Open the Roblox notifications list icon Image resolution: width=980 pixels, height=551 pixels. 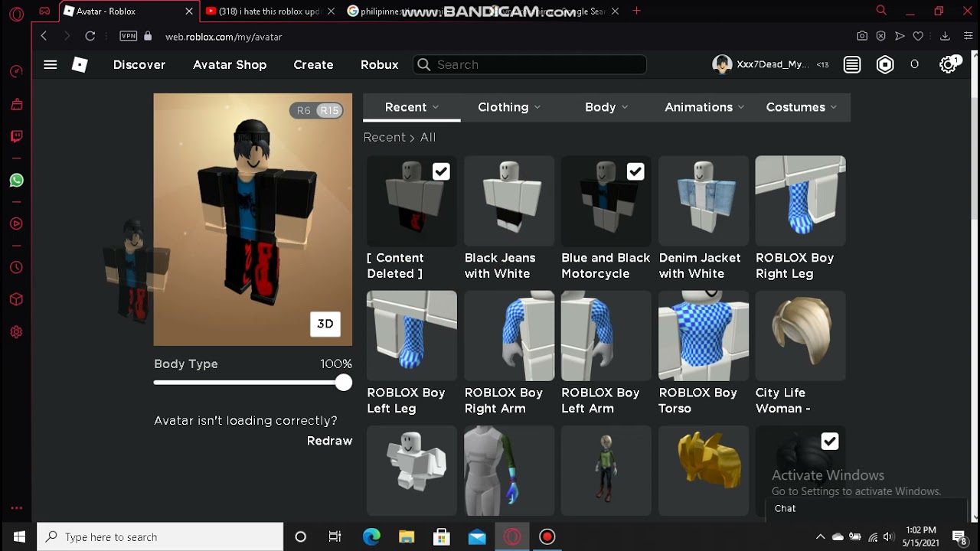coord(852,65)
